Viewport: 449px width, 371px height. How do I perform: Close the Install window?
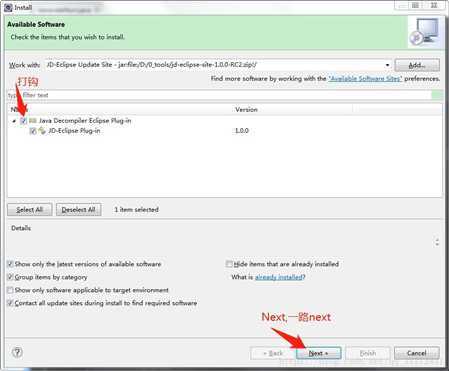pos(434,5)
